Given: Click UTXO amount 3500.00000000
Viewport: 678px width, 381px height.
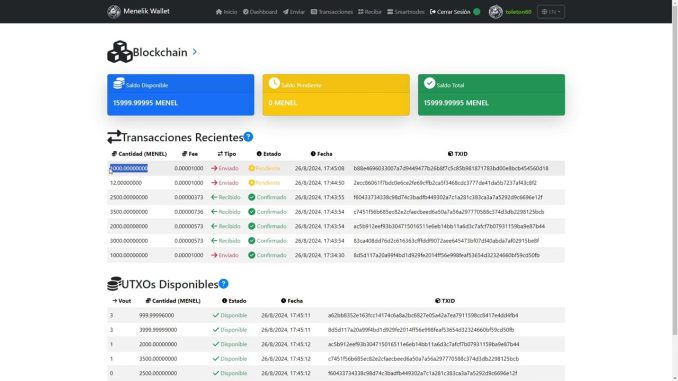Looking at the screenshot, I should 158,359.
